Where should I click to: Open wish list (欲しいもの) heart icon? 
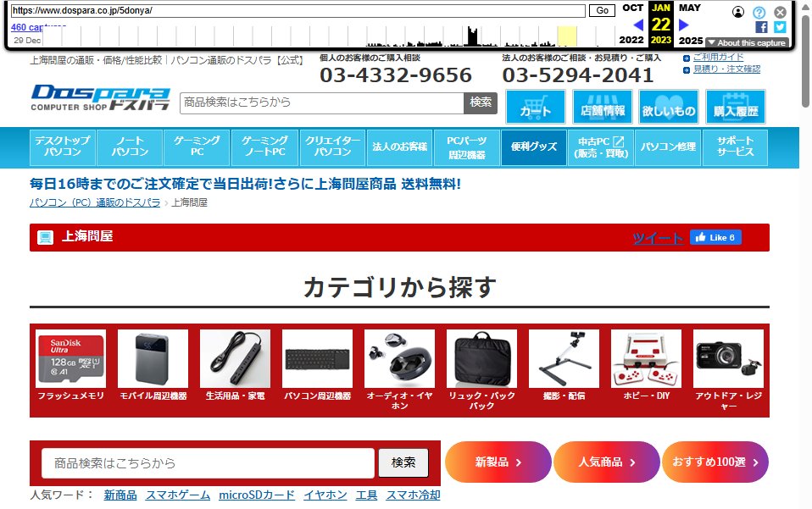669,107
